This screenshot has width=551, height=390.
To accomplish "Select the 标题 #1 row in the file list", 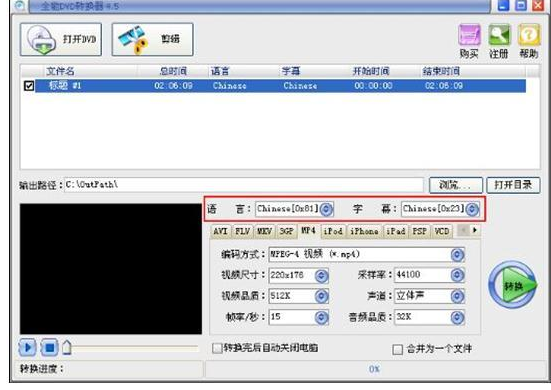I will tap(280, 86).
